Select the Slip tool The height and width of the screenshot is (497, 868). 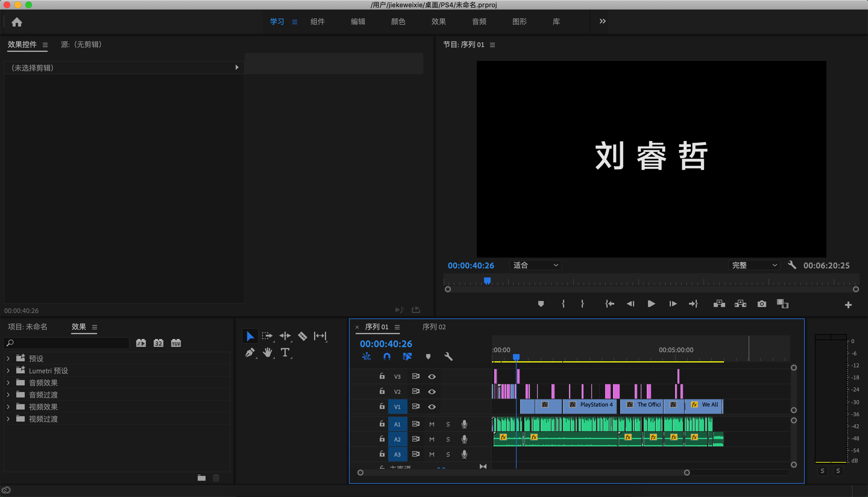pyautogui.click(x=320, y=336)
